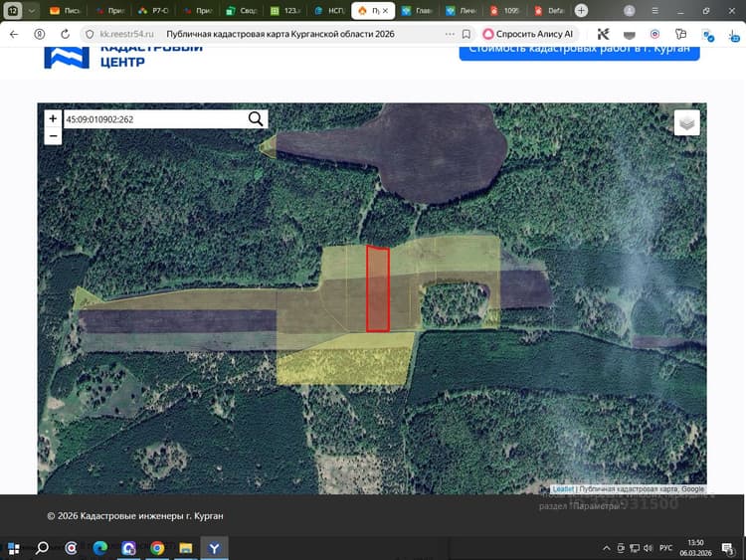This screenshot has height=560, width=746.
Task: Open the Windows taskbar search
Action: click(43, 548)
